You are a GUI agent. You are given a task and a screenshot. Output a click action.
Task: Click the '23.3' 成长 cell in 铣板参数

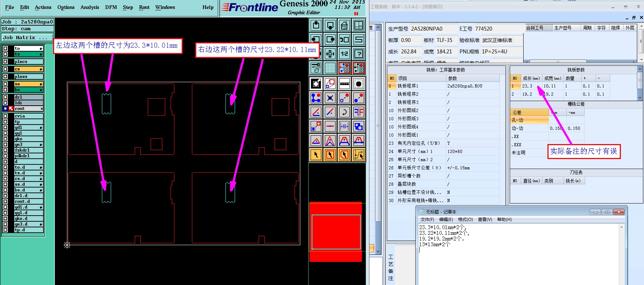[531, 86]
